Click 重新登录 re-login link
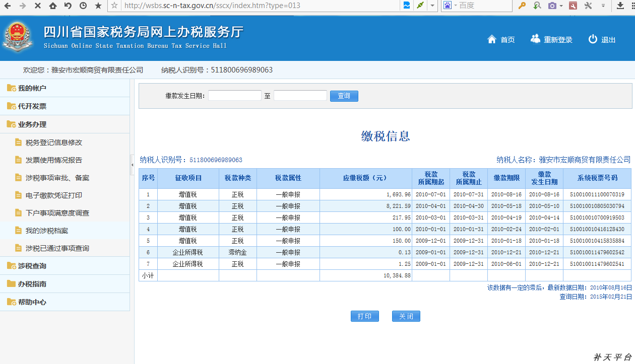635x364 pixels. pyautogui.click(x=552, y=40)
